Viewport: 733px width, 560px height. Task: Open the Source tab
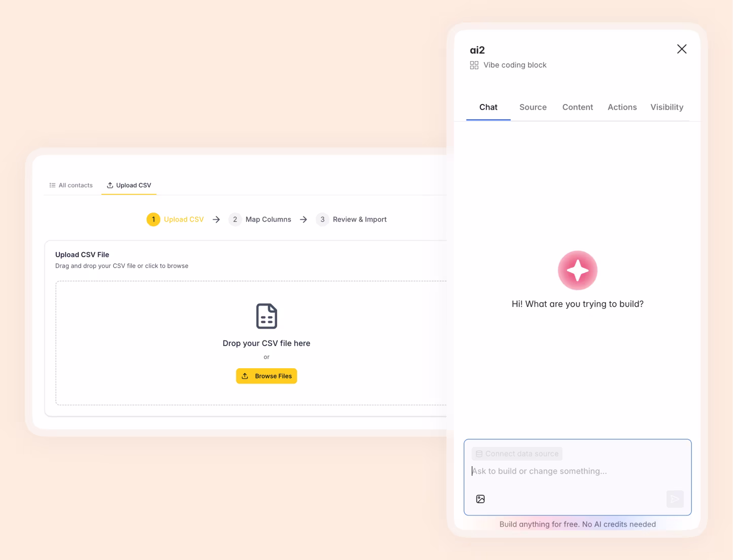click(533, 107)
